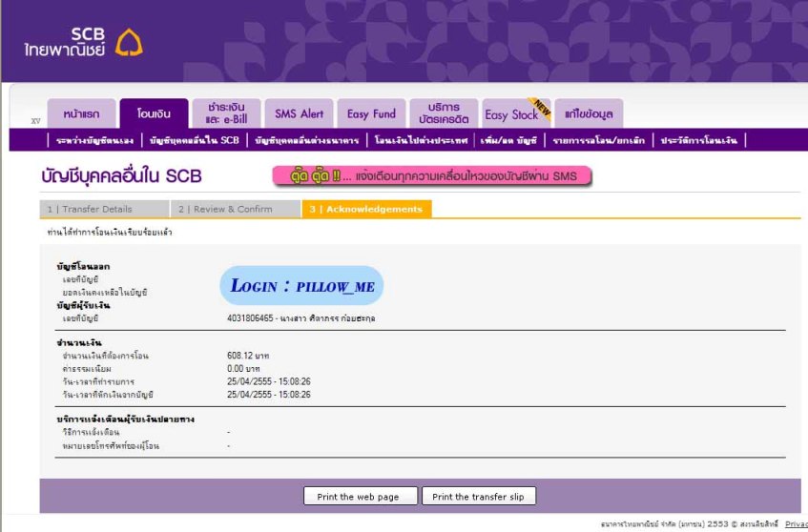Image resolution: width=808 pixels, height=532 pixels.
Task: Click the ท่านได้ทำการโอนเงินเรียบร้อยแล้ว confirmation message
Action: pos(110,233)
